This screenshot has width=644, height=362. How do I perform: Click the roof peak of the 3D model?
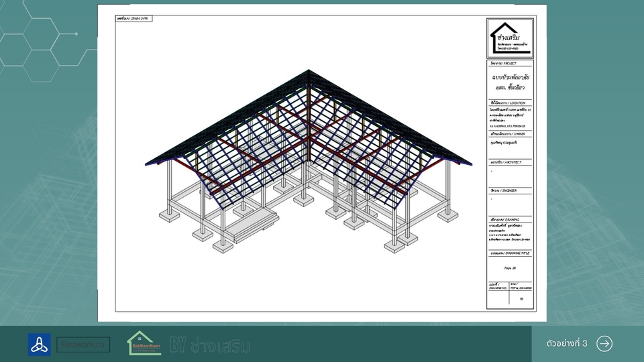click(x=308, y=70)
